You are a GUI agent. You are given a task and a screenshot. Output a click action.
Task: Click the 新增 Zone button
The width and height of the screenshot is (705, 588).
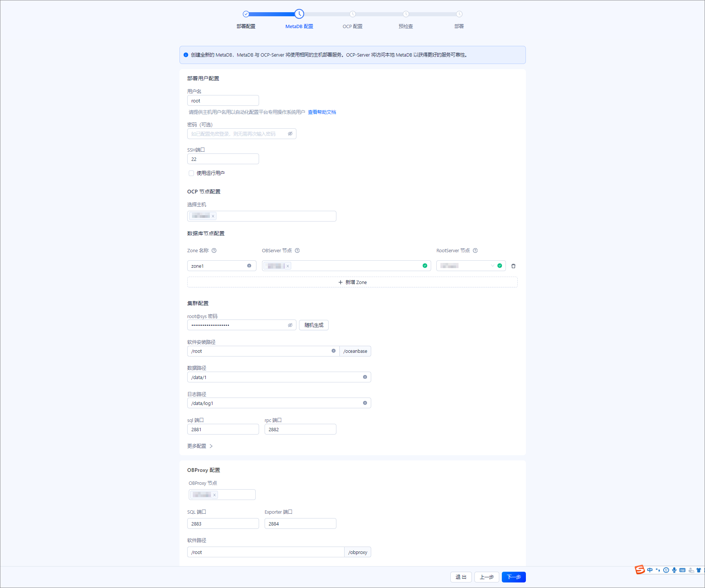352,282
